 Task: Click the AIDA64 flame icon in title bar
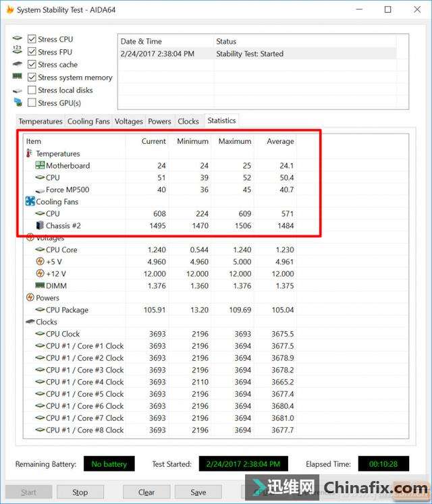point(10,9)
